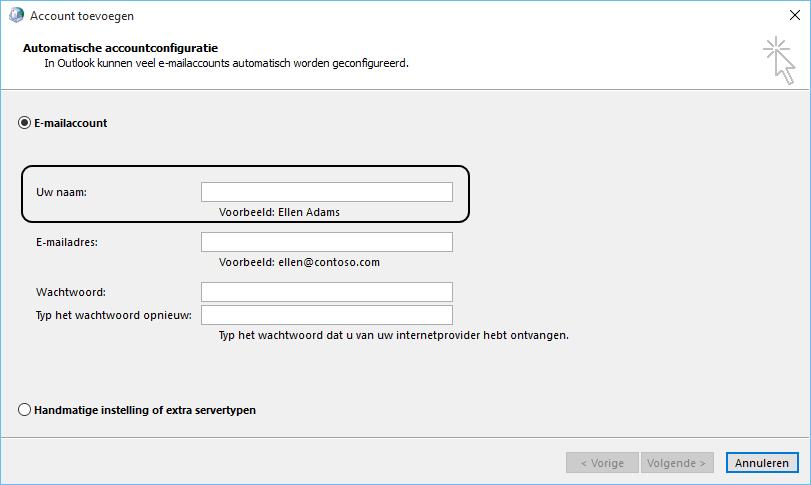Viewport: 811px width, 485px height.
Task: Click the Typ het wachtwoord opnieuw field
Action: point(326,316)
